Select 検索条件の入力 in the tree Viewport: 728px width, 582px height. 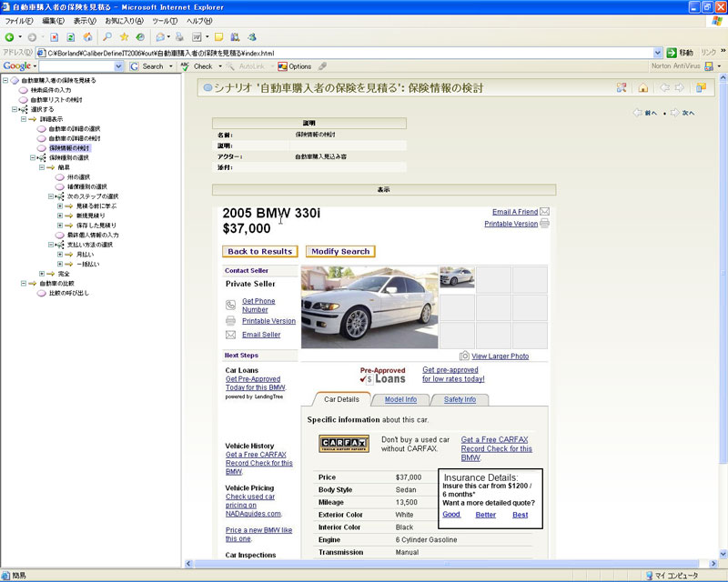[x=51, y=90]
